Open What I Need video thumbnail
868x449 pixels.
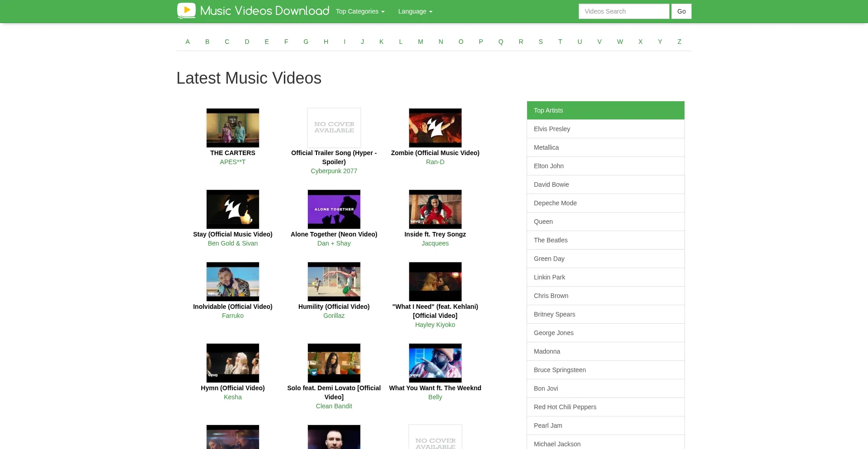(x=435, y=282)
